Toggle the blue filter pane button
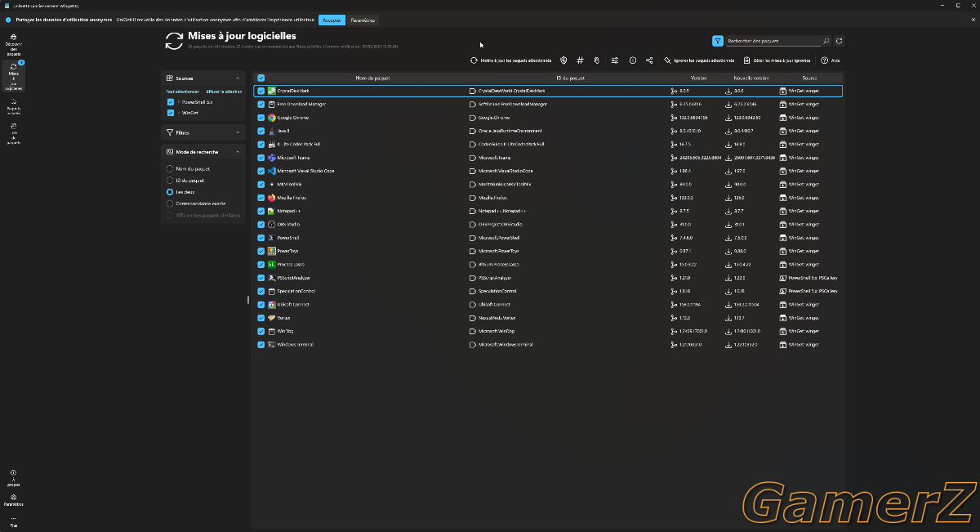 coord(717,41)
